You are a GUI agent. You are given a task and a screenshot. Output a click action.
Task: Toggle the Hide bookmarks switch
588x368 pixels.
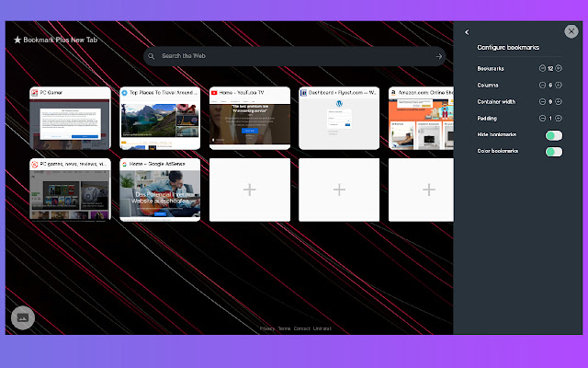tap(552, 135)
